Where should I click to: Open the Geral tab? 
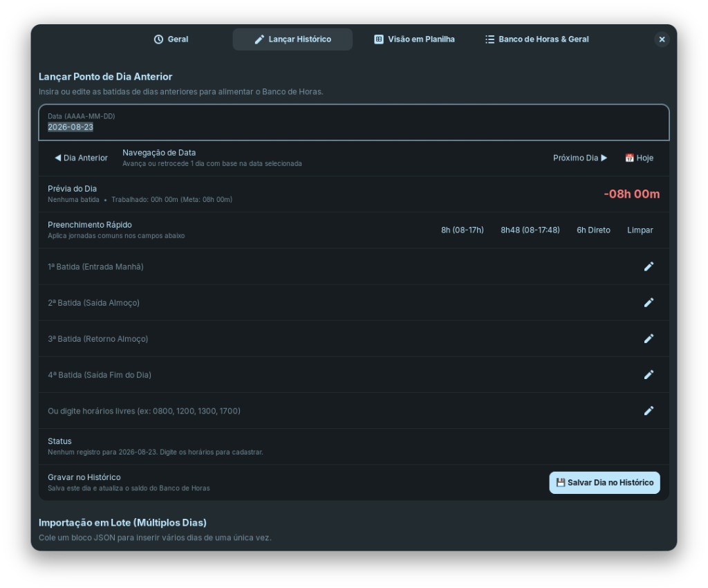[171, 39]
